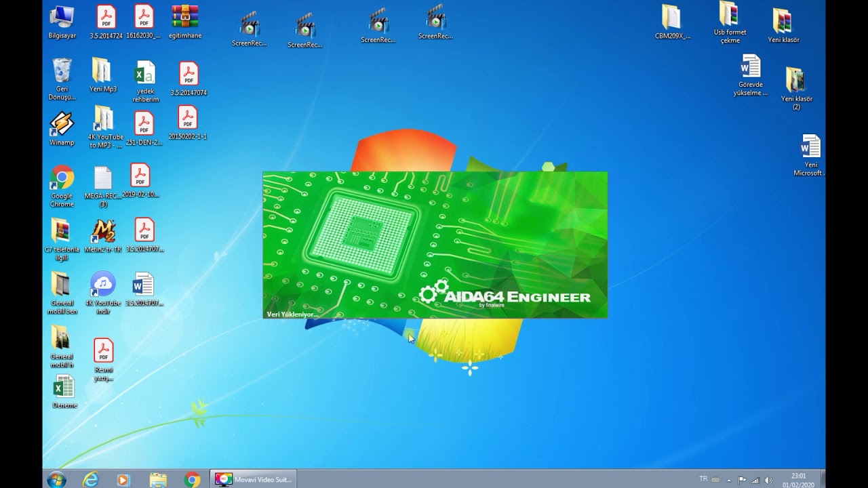The height and width of the screenshot is (488, 868).
Task: Launch Windows Media Player from the taskbar
Action: point(123,479)
